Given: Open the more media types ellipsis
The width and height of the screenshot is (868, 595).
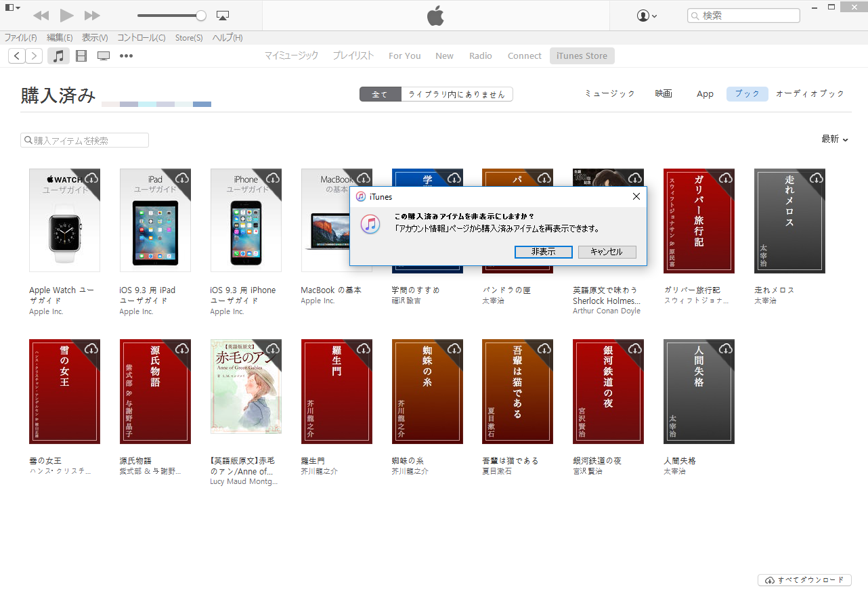Looking at the screenshot, I should tap(126, 56).
